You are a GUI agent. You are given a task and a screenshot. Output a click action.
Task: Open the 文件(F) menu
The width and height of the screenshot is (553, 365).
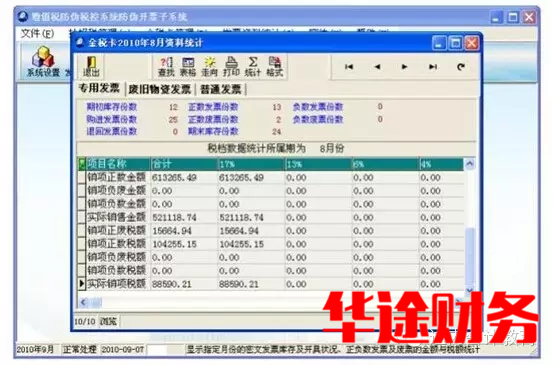(x=37, y=33)
